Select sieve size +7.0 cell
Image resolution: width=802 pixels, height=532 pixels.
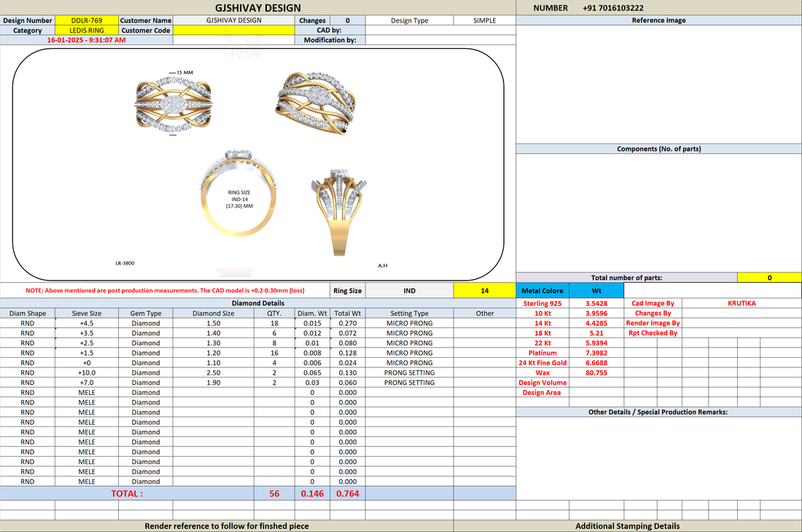(x=87, y=383)
